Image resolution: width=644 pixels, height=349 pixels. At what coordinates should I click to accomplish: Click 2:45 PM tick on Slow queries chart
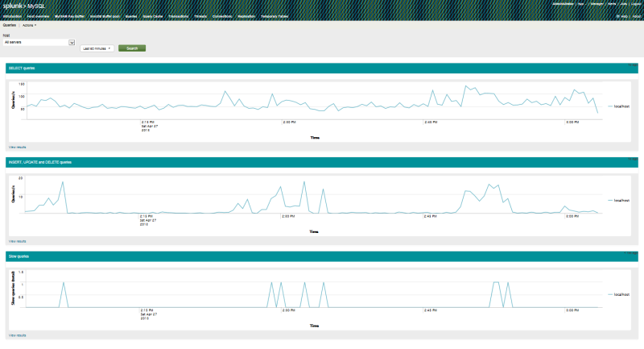[431, 310]
